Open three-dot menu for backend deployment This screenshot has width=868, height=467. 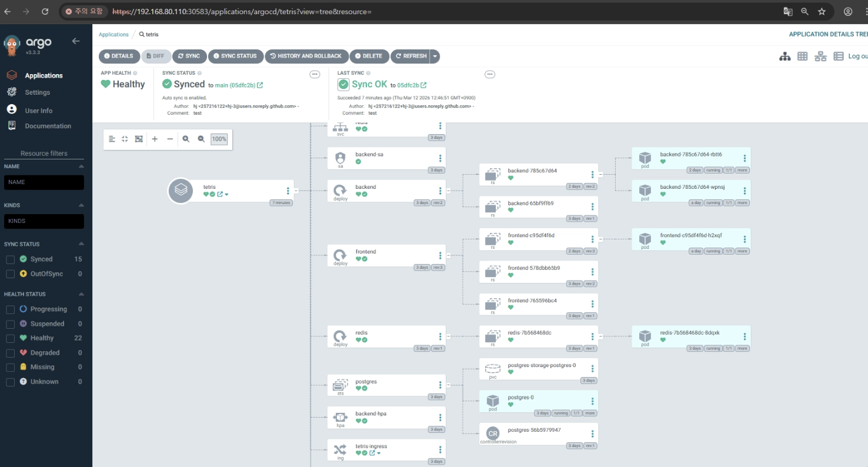pos(440,191)
